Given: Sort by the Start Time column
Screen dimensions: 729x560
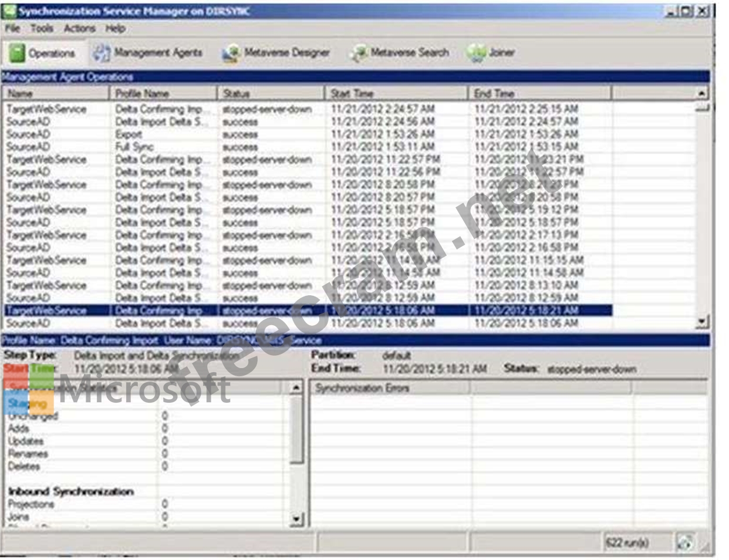Looking at the screenshot, I should pos(396,93).
